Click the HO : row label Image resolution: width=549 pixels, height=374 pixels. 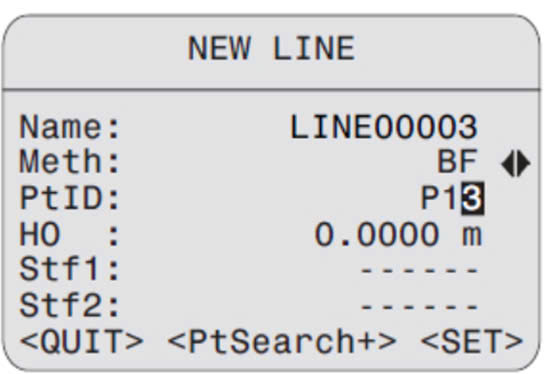[70, 234]
